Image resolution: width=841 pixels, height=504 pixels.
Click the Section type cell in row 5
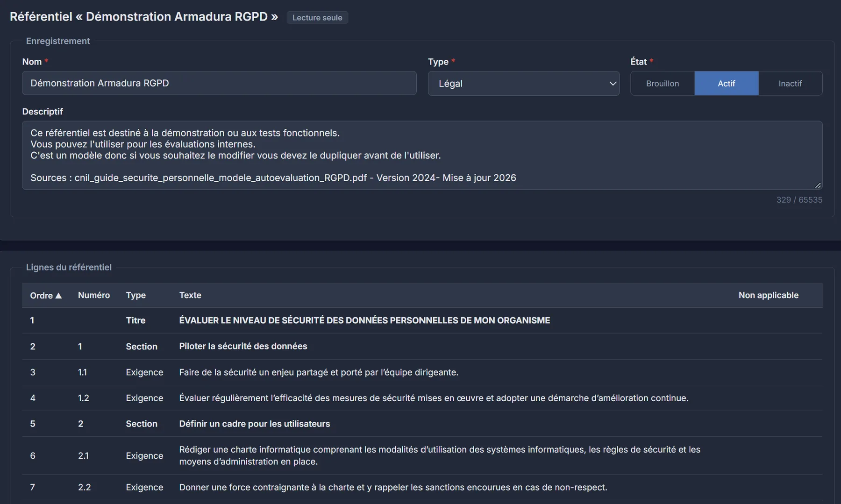[142, 424]
